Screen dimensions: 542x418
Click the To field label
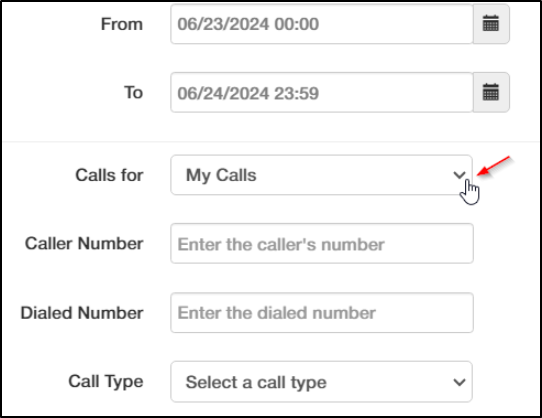[133, 92]
